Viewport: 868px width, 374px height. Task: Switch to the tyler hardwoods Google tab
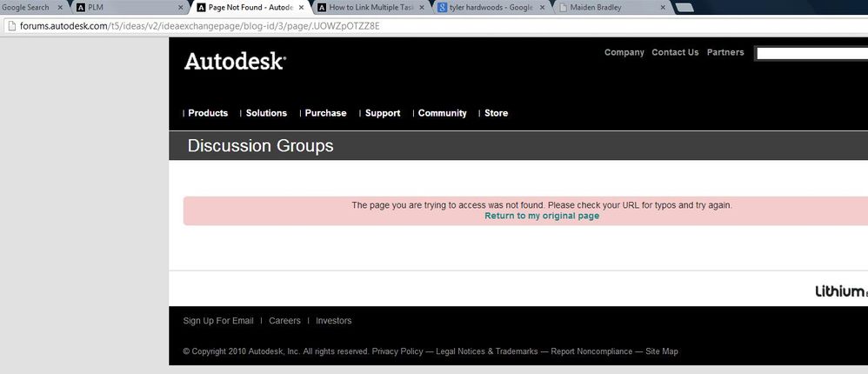point(491,8)
